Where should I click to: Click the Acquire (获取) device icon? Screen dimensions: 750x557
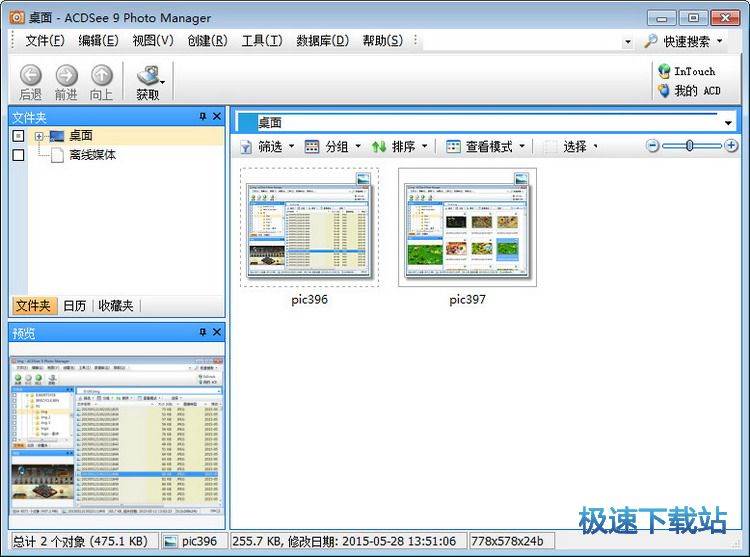pos(147,75)
